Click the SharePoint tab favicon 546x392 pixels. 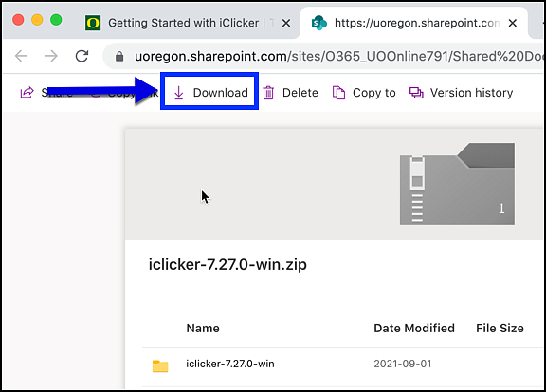coord(318,23)
